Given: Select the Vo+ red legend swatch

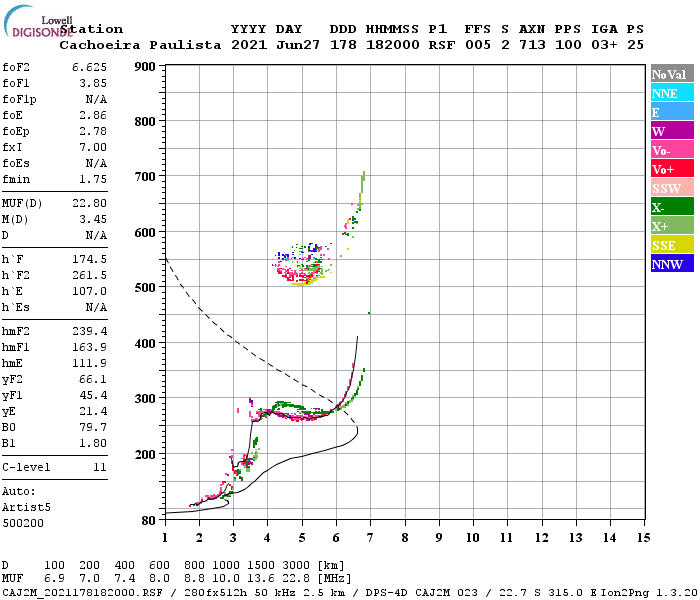Looking at the screenshot, I should (672, 169).
